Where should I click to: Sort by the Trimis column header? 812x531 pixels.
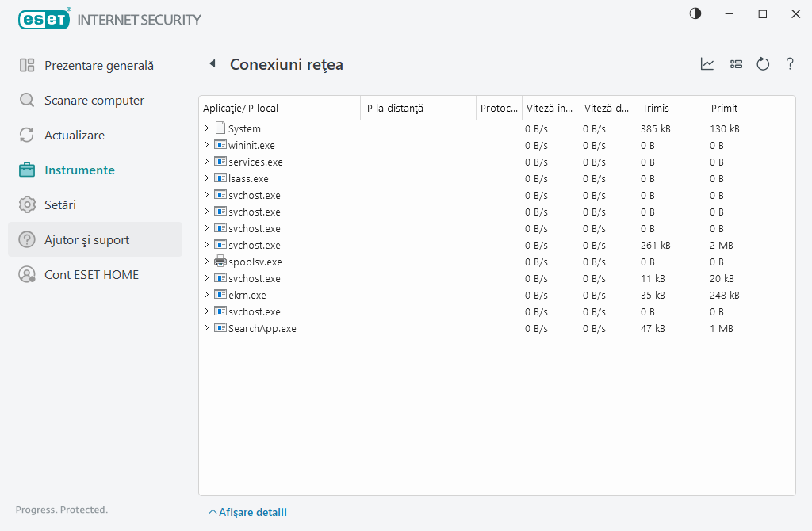670,108
